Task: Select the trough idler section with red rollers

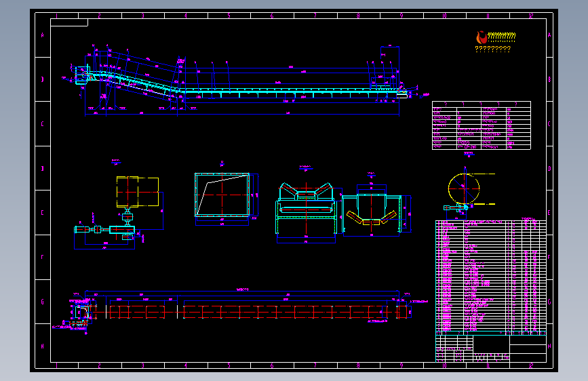Action: click(x=307, y=209)
